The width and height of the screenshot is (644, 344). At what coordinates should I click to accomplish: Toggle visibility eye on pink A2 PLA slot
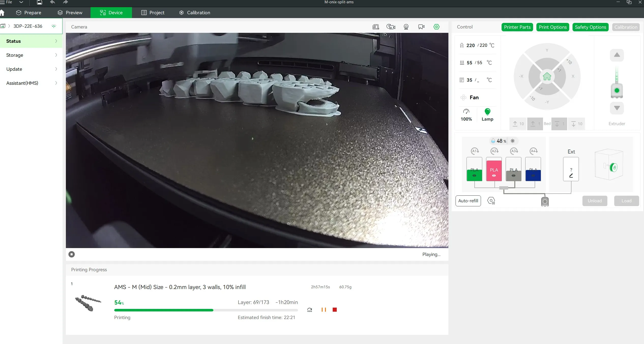click(x=494, y=176)
